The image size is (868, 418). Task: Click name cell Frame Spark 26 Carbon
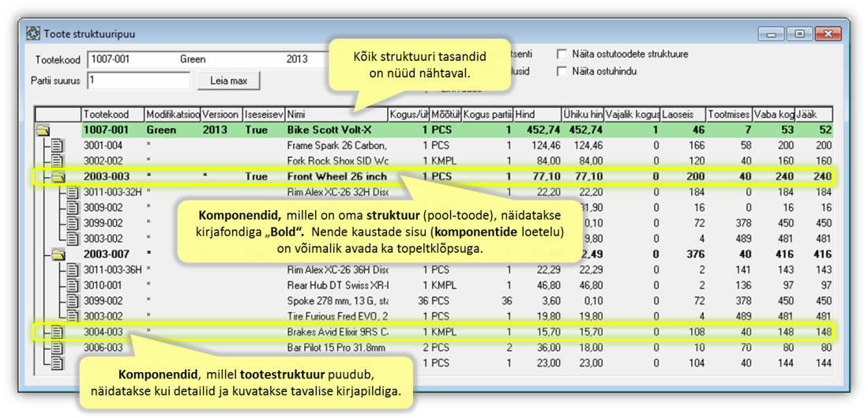click(x=336, y=145)
